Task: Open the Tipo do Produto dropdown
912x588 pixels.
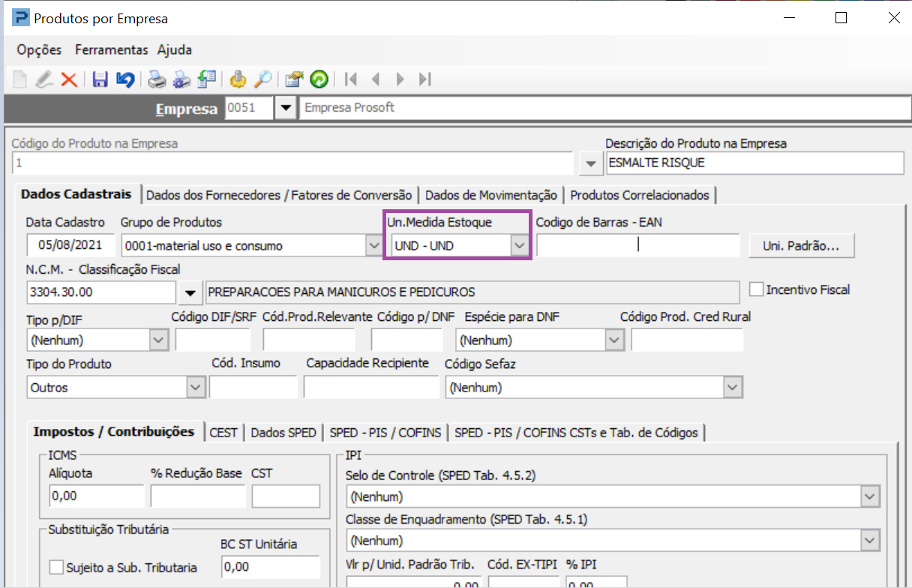Action: coord(196,388)
